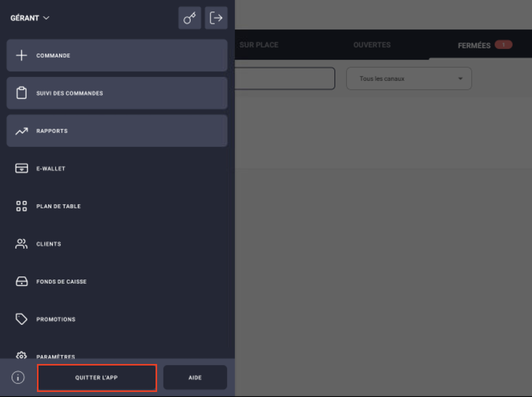
Task: Click the logout arrow icon
Action: (x=216, y=18)
